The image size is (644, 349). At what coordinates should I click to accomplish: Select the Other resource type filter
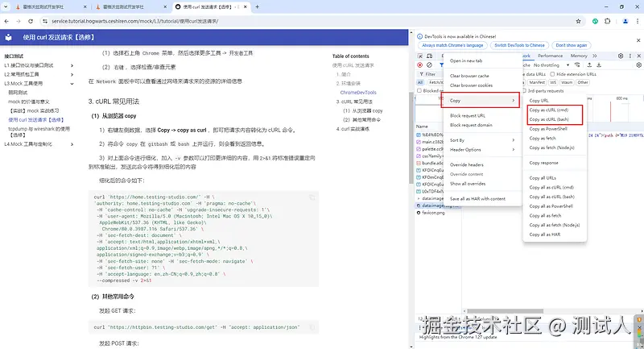582,82
